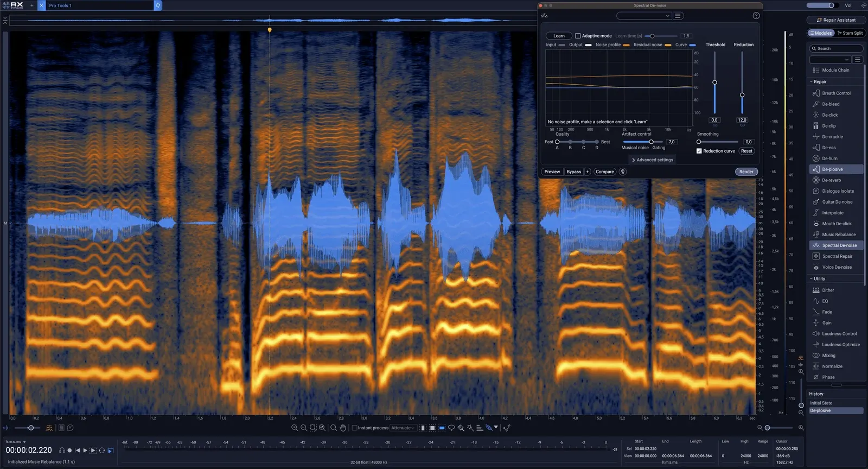Open the Loudness Control utility
868x469 pixels.
coord(836,334)
